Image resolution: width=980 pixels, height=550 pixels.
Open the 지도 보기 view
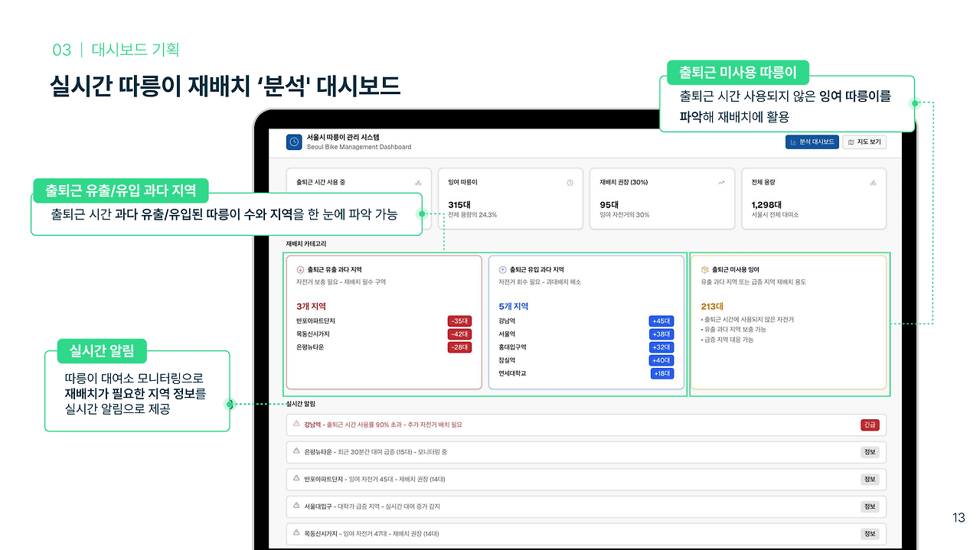pos(864,142)
